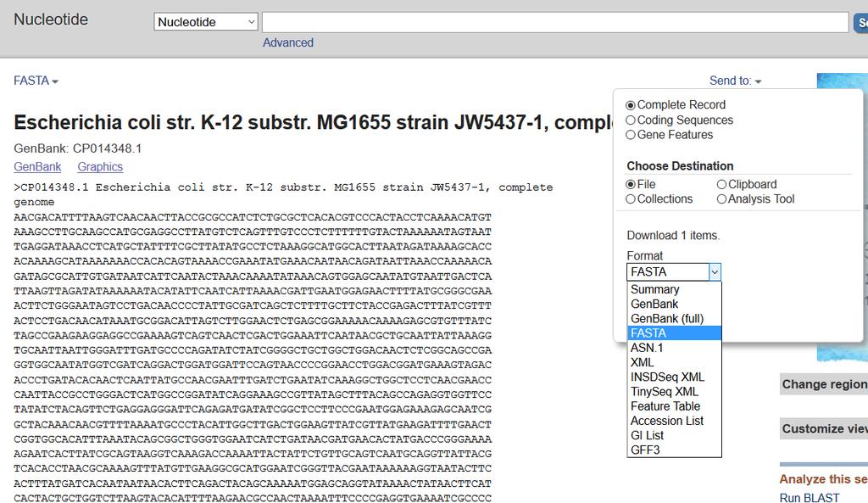
Task: Click the blue Search button
Action: tap(861, 23)
